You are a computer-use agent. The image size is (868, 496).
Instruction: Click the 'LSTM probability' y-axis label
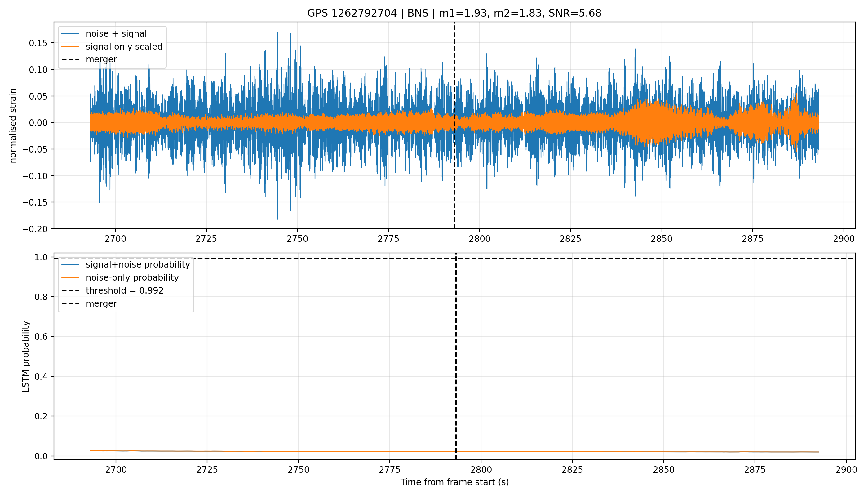tap(25, 357)
